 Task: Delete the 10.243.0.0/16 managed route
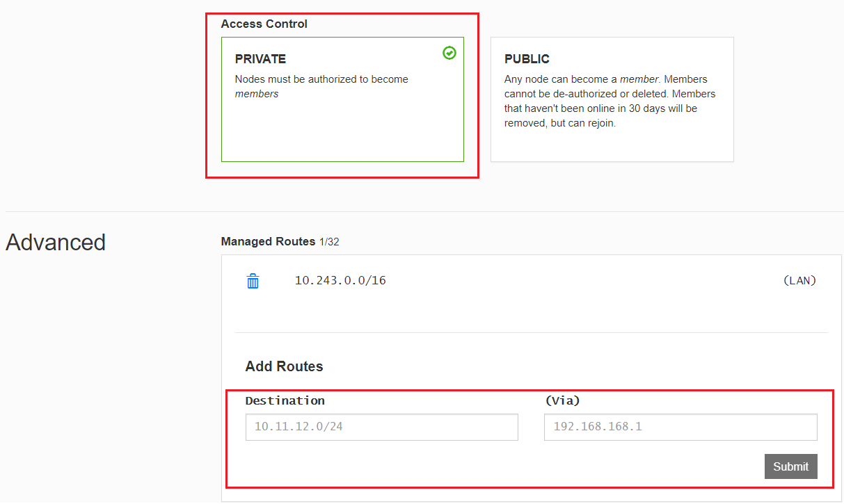coord(253,281)
